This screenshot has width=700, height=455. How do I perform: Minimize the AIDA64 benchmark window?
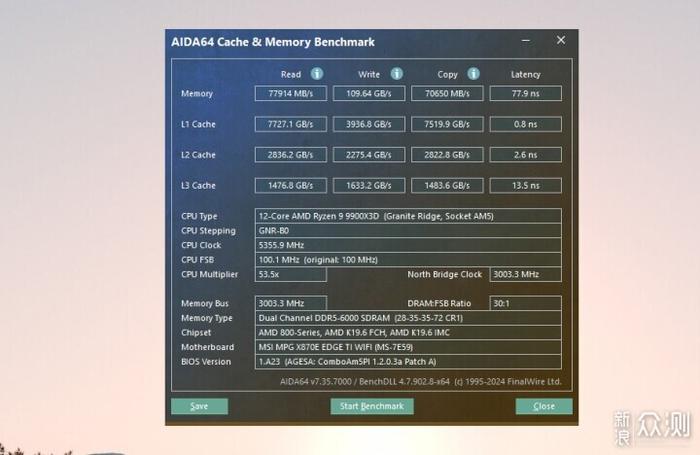click(x=526, y=41)
